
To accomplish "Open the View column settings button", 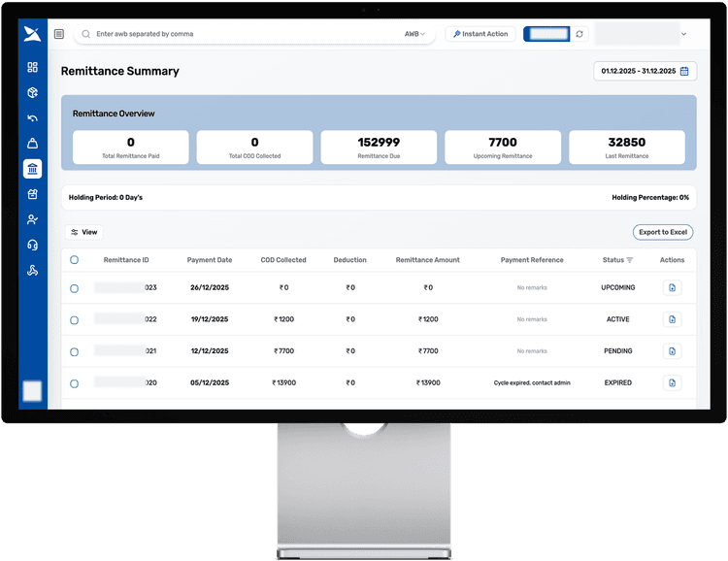I will (84, 232).
